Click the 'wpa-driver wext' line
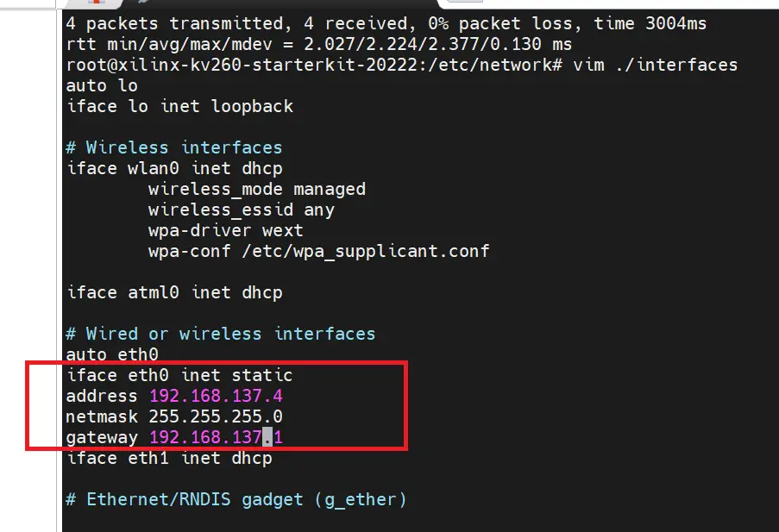Image resolution: width=779 pixels, height=532 pixels. click(225, 230)
